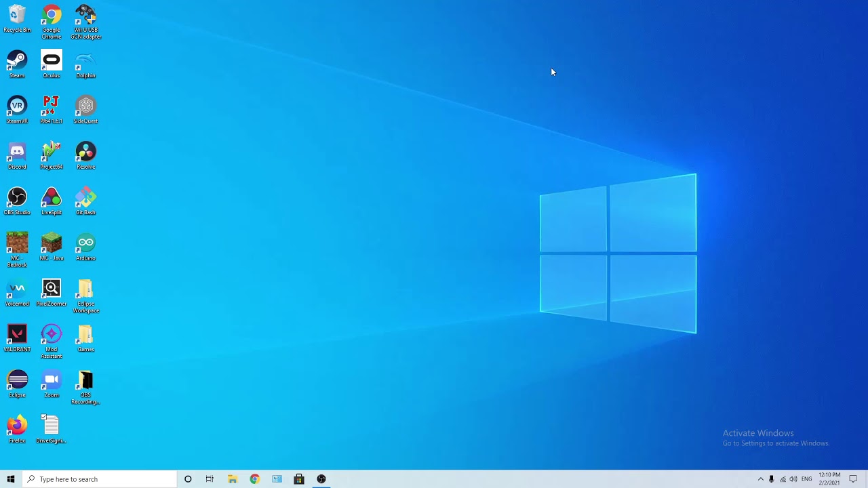This screenshot has width=868, height=488.
Task: Select the Games folder on desktop
Action: (x=85, y=338)
